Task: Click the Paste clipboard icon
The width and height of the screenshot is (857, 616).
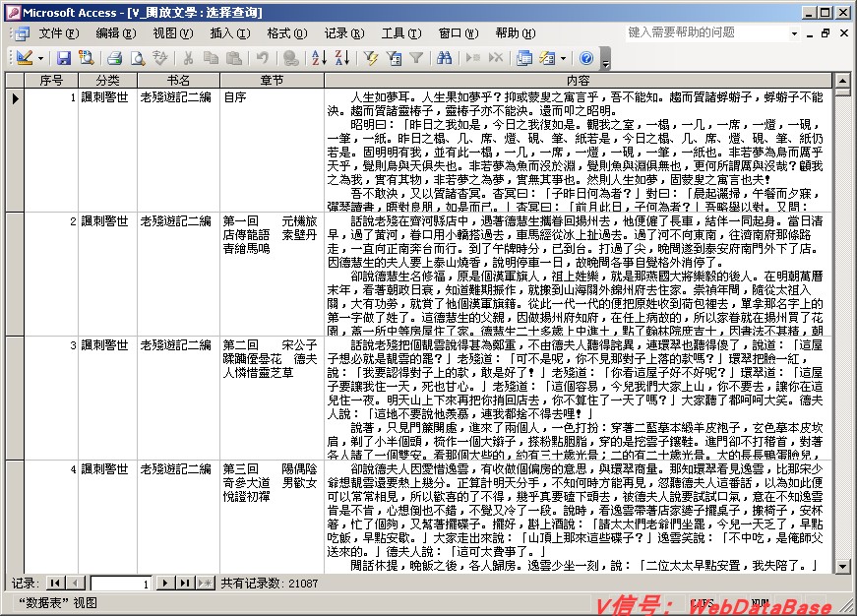Action: coord(233,57)
